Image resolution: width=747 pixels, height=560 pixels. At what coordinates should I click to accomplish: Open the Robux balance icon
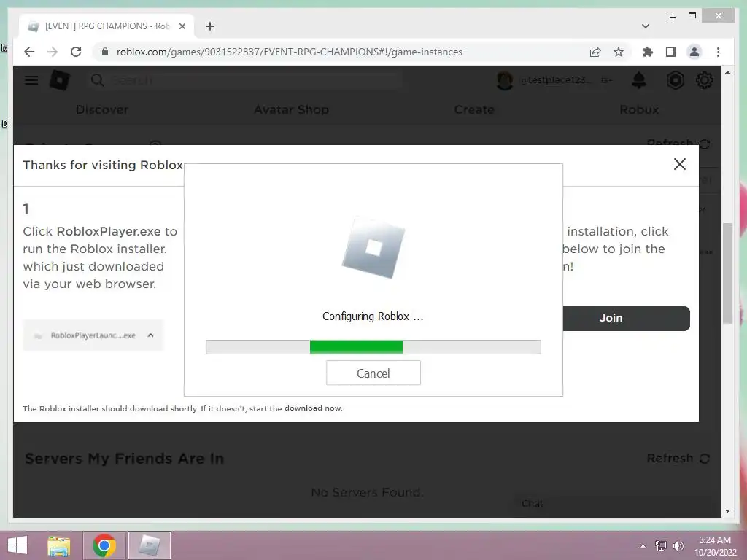(675, 80)
